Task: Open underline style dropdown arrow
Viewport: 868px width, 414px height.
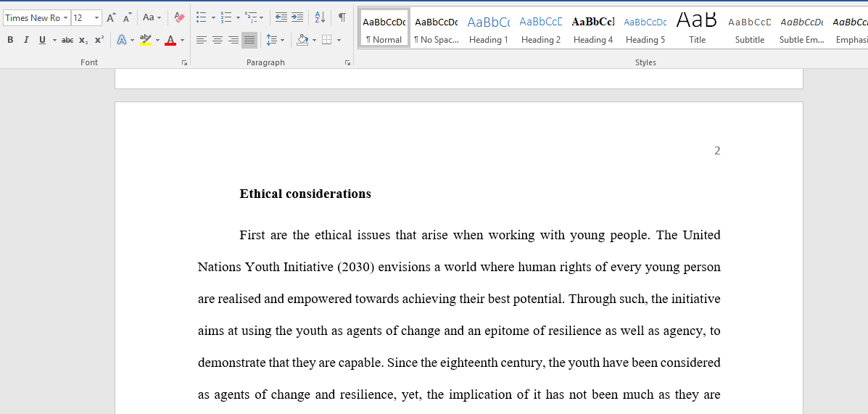Action: coord(54,40)
